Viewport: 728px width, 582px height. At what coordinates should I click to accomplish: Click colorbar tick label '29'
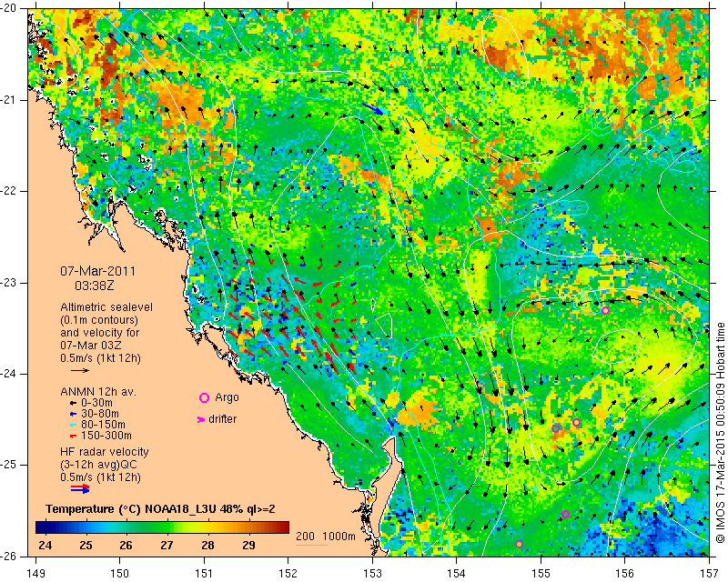pos(248,545)
